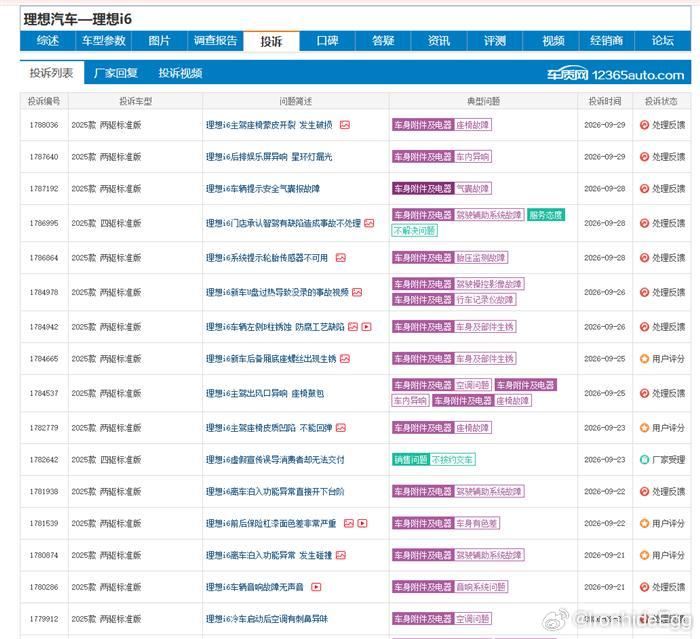Open complaint 理想i6主驾出风口异响 座椅鼓包

(265, 393)
